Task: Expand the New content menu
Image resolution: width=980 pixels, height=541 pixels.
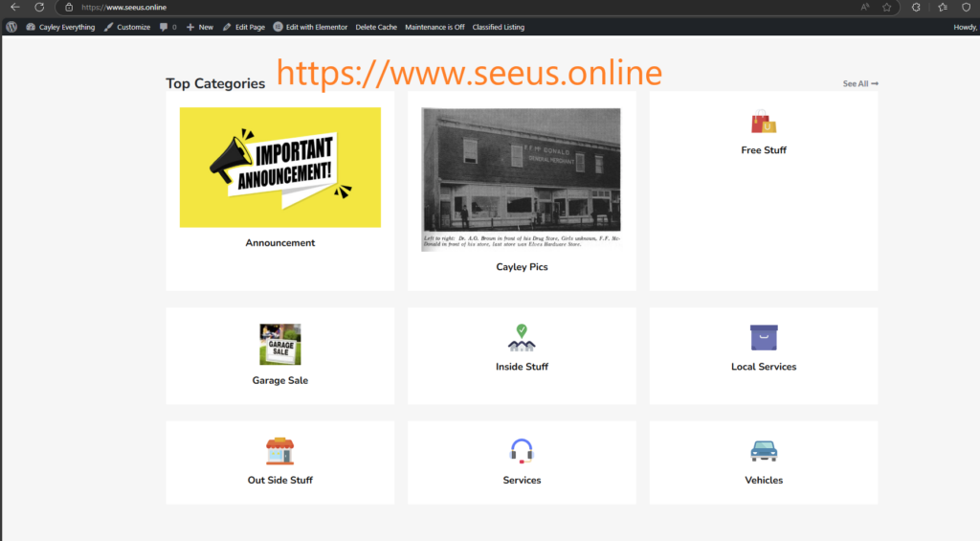Action: tap(200, 27)
